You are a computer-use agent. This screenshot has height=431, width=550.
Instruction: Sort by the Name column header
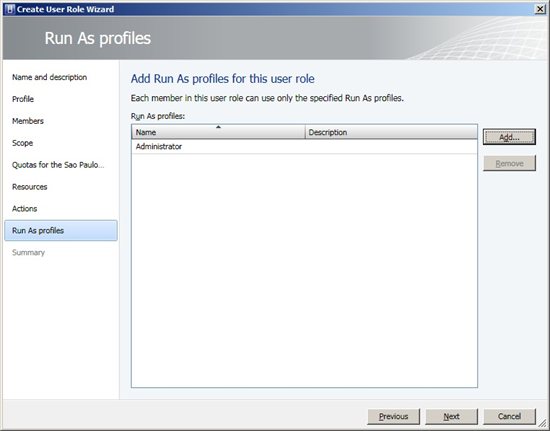tap(218, 132)
